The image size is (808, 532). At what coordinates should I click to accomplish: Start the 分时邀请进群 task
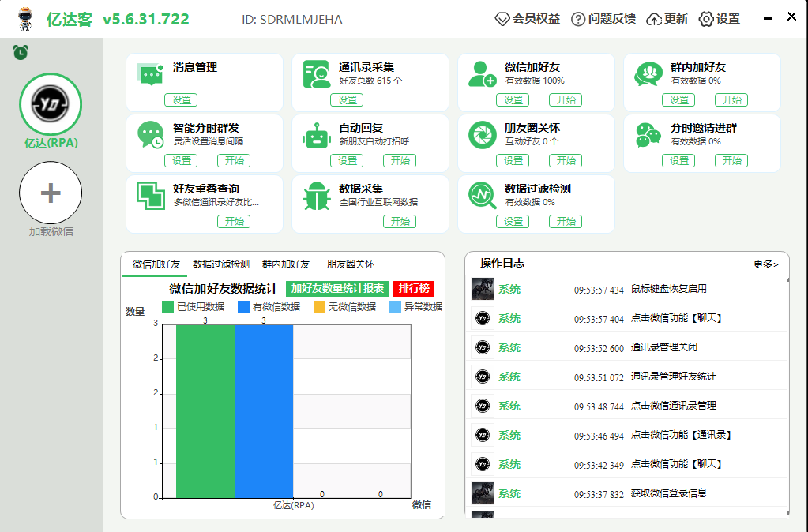[x=731, y=161]
